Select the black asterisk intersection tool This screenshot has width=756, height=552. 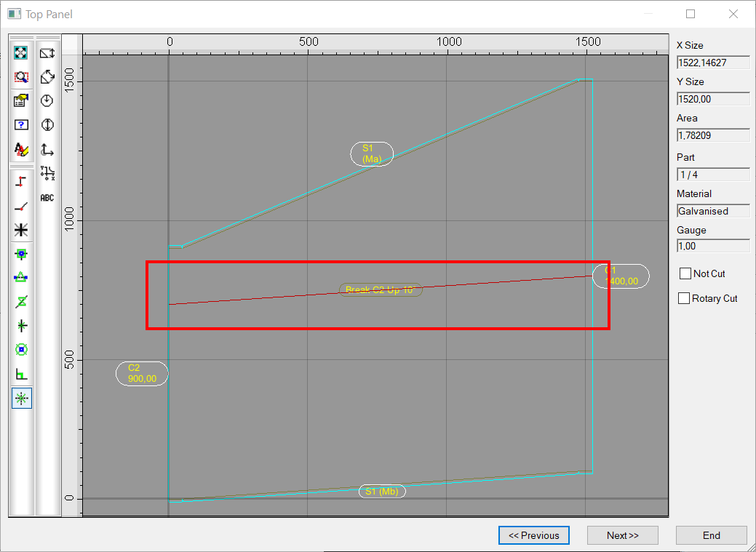(x=20, y=230)
